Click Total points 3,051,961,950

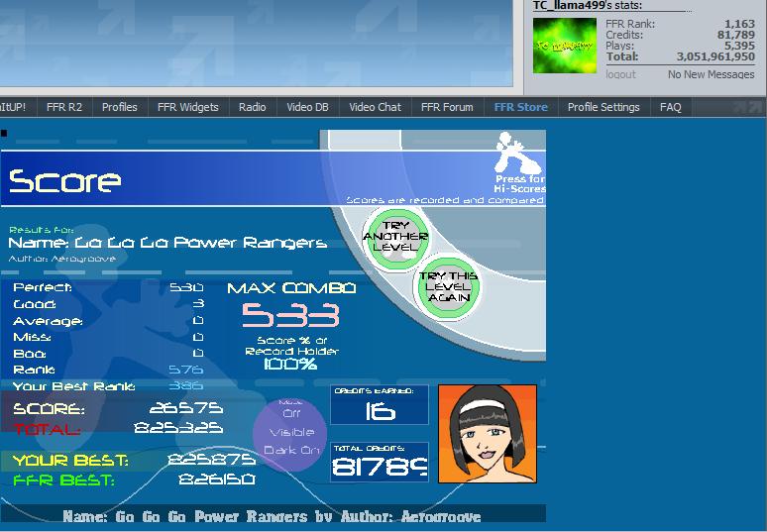pyautogui.click(x=715, y=56)
